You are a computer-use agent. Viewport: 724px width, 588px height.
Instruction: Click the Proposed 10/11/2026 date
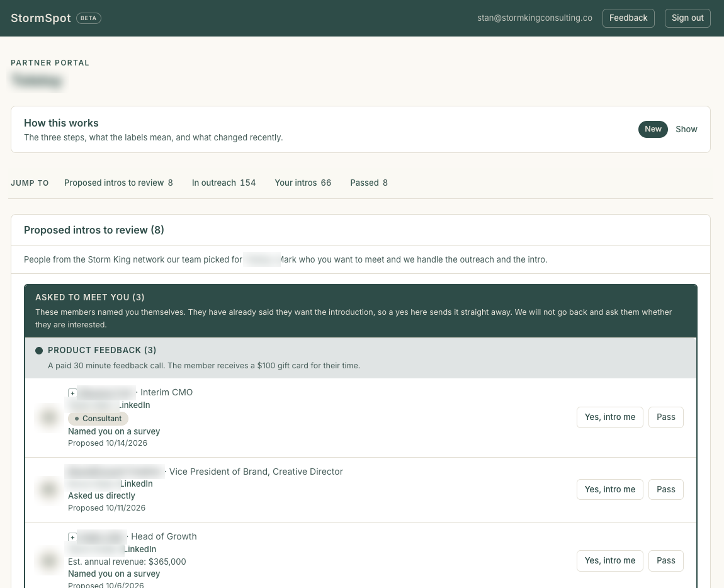tap(106, 507)
